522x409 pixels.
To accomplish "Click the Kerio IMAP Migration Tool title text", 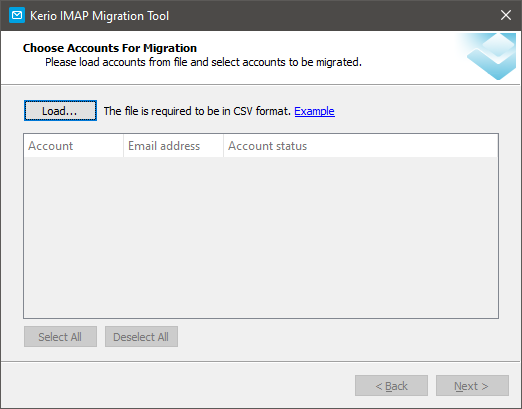I will point(99,16).
